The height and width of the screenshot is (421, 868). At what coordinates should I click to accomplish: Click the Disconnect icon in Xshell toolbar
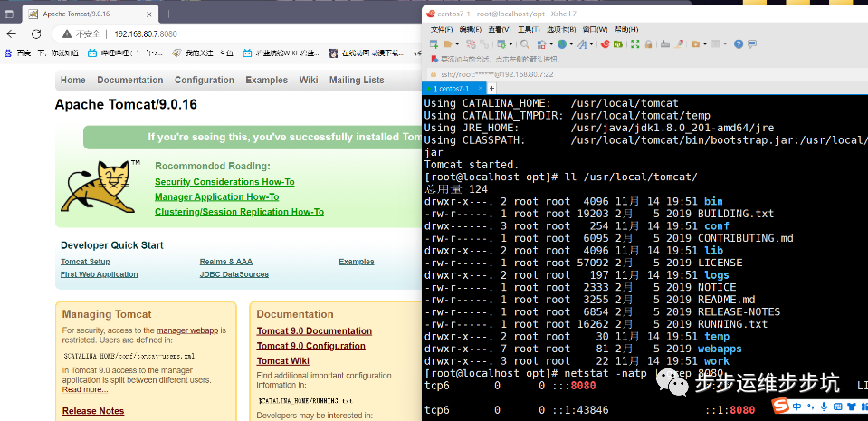click(x=471, y=44)
